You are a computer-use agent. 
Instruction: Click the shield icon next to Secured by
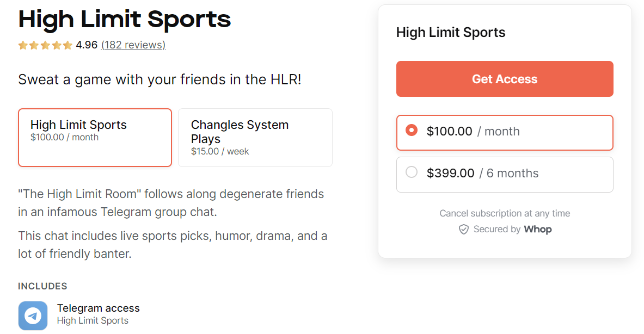464,229
